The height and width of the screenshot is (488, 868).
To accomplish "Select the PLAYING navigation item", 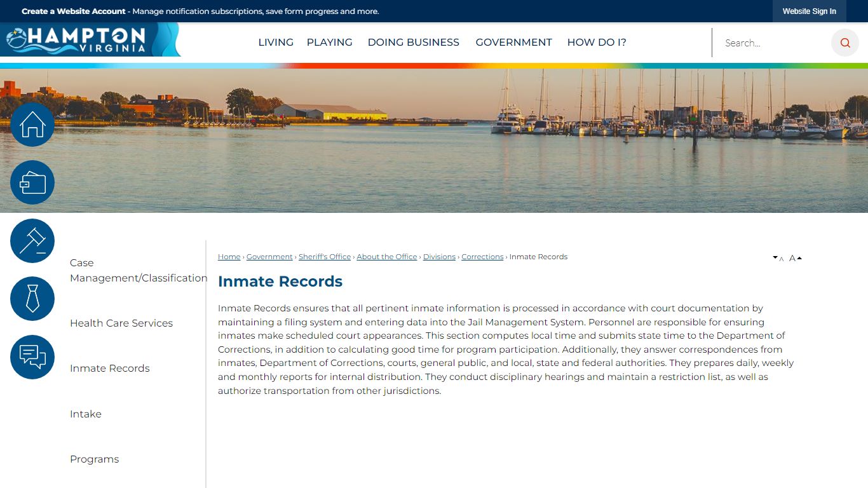I will pyautogui.click(x=329, y=42).
